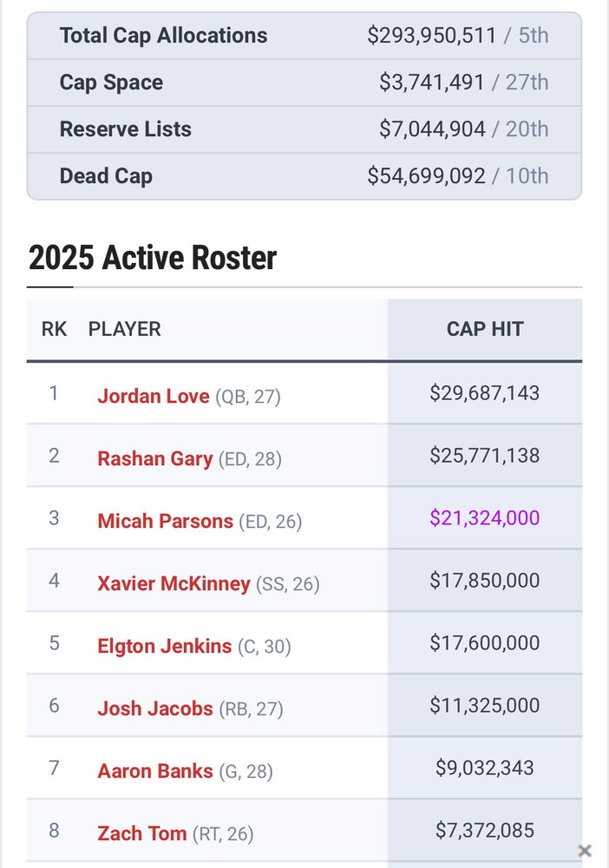Select Jordan Love's $29,687,143 cap hit

(x=485, y=392)
